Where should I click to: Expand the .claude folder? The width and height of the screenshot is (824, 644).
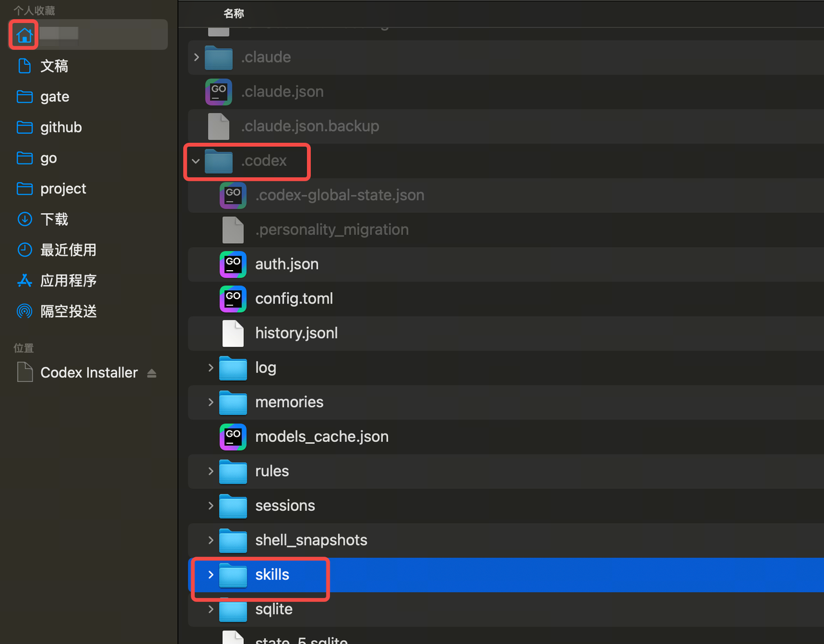(196, 57)
